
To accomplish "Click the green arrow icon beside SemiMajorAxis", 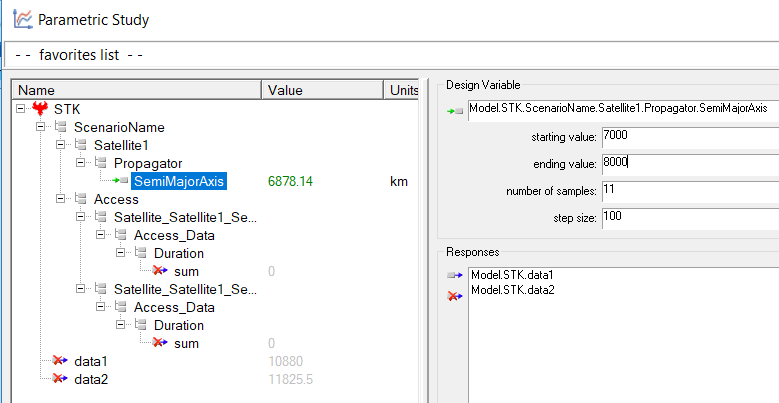I will point(121,181).
